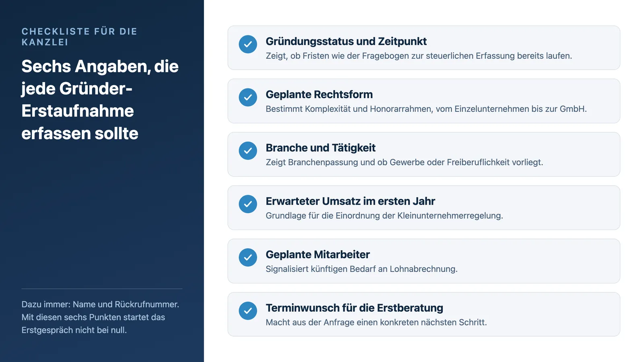
Task: Click the description 'Bestimmt Komplexität und Honorarrahmen'
Action: (x=426, y=109)
